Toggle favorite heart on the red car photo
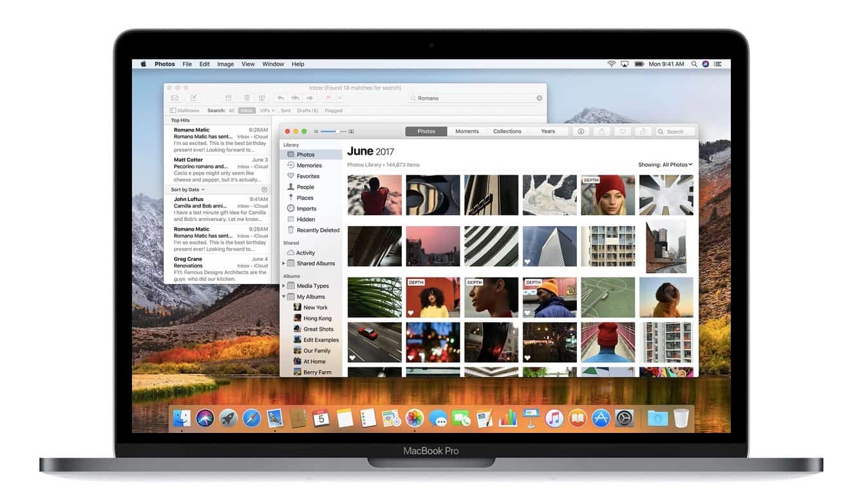 [x=352, y=358]
